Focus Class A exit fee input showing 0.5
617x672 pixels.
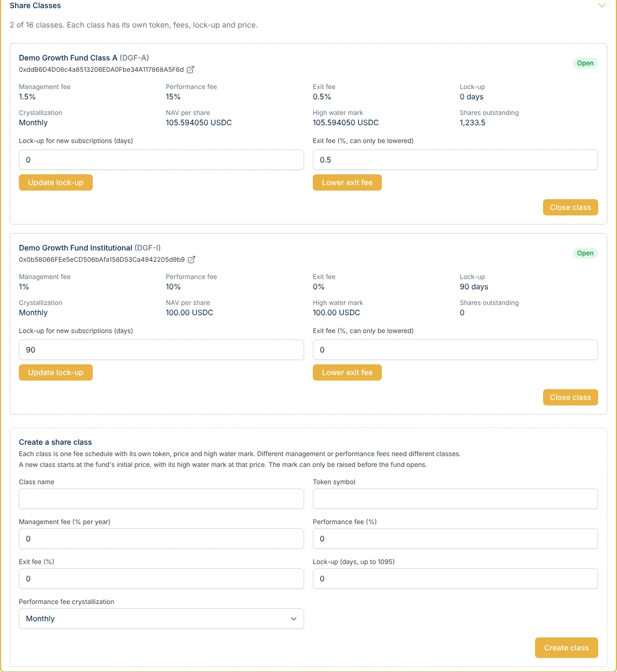(455, 160)
